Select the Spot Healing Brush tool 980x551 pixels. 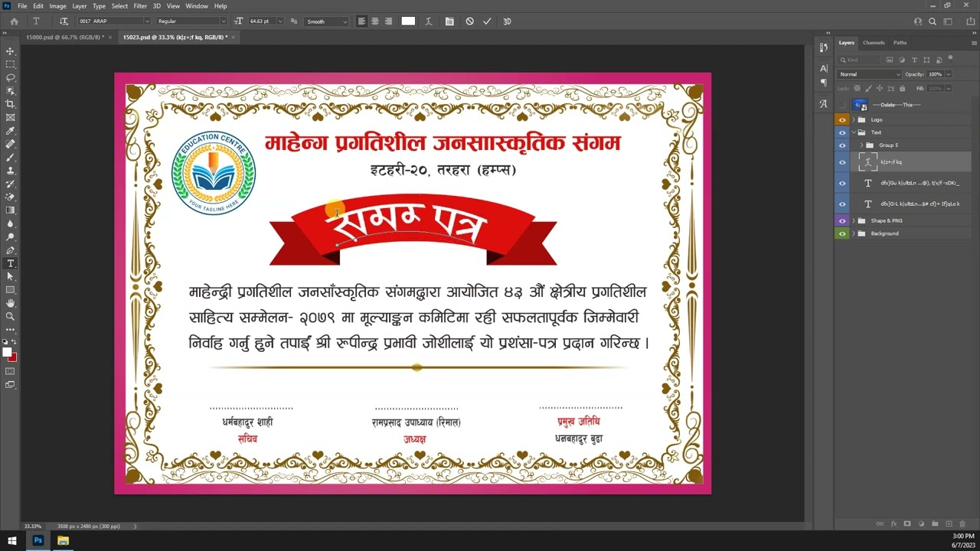10,144
